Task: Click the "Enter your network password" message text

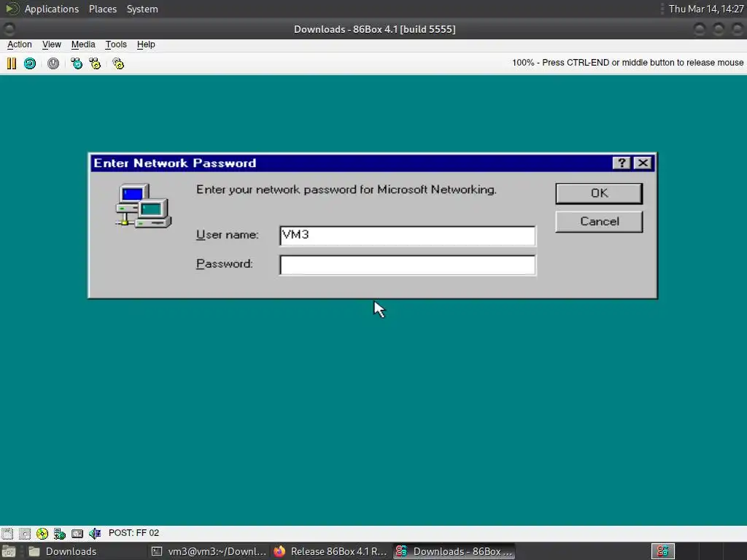Action: (x=347, y=190)
